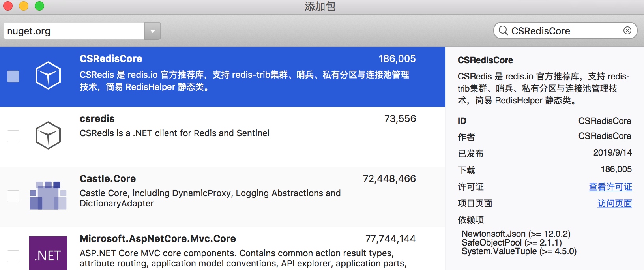
Task: Open the 查看许可证 license link
Action: point(610,187)
